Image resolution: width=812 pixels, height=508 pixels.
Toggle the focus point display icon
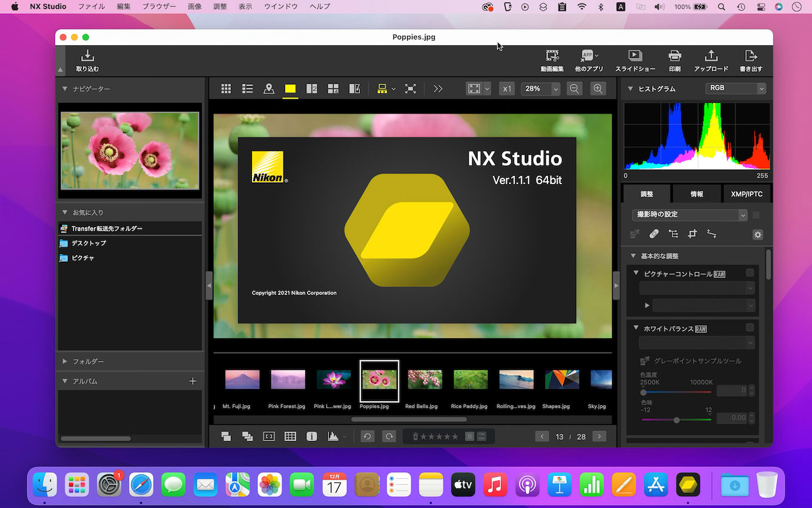pos(269,437)
